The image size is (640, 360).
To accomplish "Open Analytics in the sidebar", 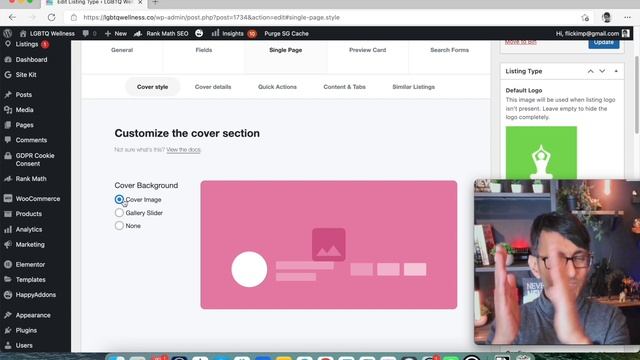I will point(29,229).
